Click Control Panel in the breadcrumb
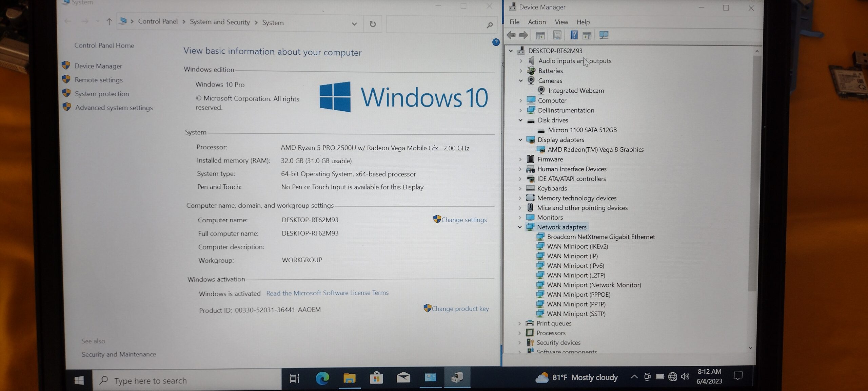 (x=158, y=21)
